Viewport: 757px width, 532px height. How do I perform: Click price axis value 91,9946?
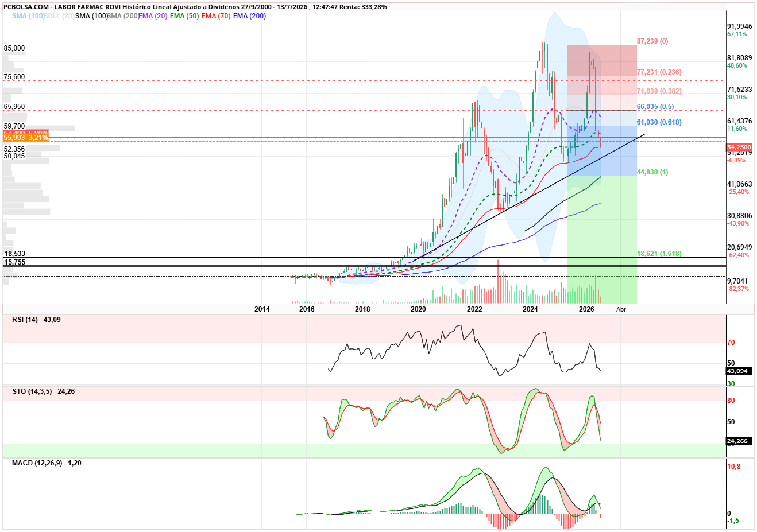[x=740, y=26]
